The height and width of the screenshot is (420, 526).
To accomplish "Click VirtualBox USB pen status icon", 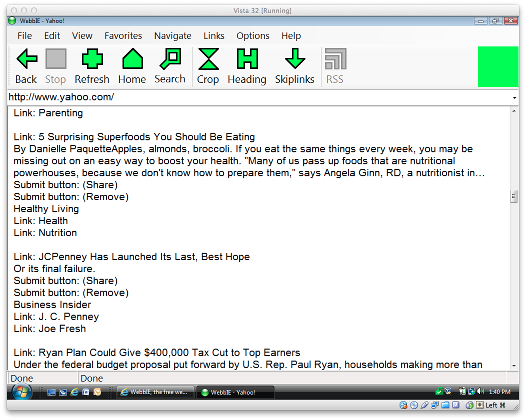I will tap(424, 405).
